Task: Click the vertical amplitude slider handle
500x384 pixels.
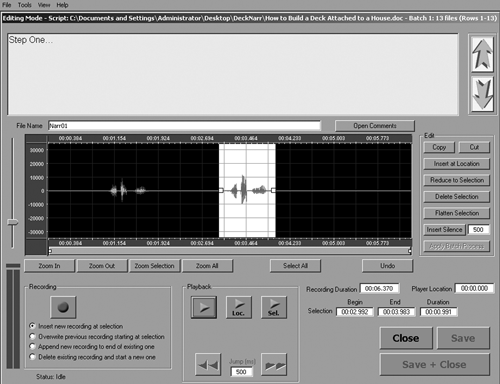Action: (x=13, y=222)
